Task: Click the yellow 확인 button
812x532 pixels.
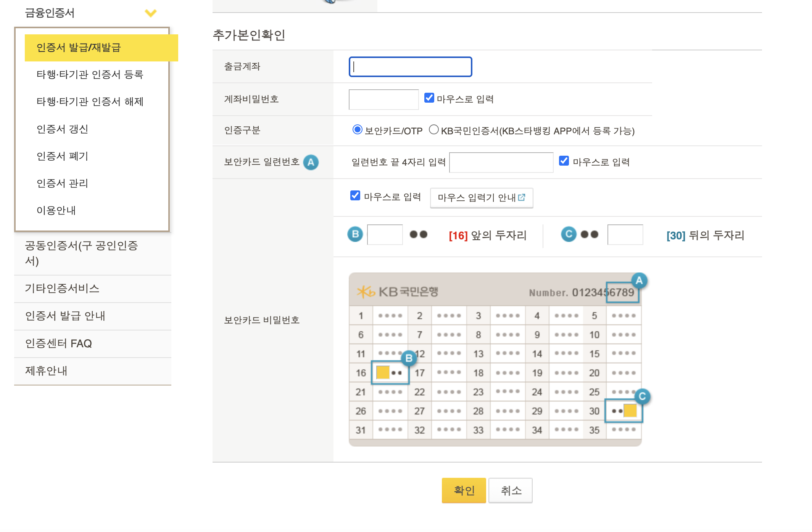Action: point(464,490)
